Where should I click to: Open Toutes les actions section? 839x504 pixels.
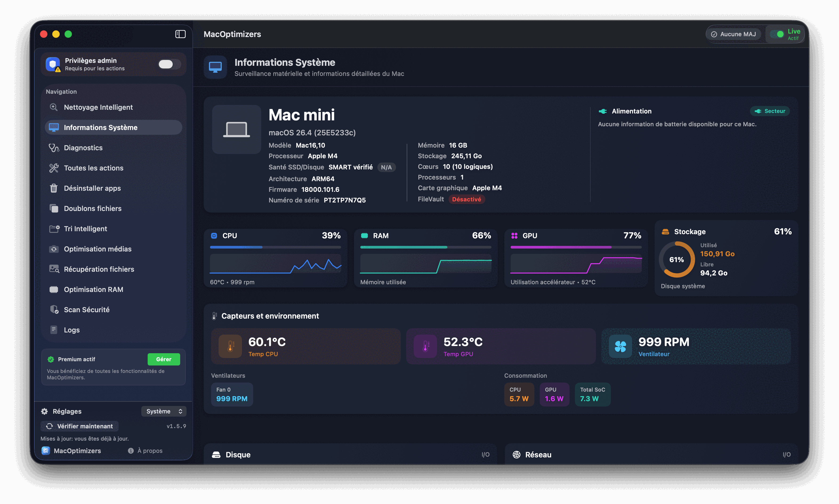[x=94, y=168]
